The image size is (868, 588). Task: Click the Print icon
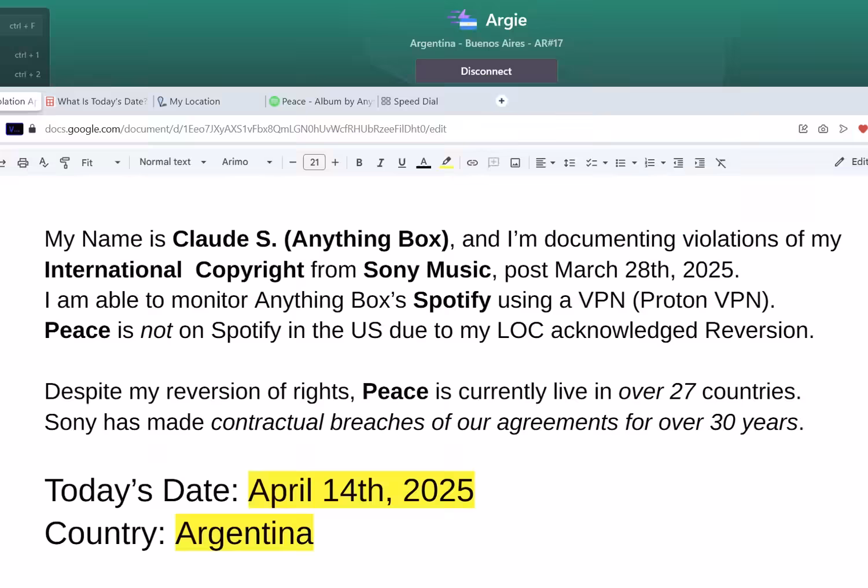click(23, 163)
